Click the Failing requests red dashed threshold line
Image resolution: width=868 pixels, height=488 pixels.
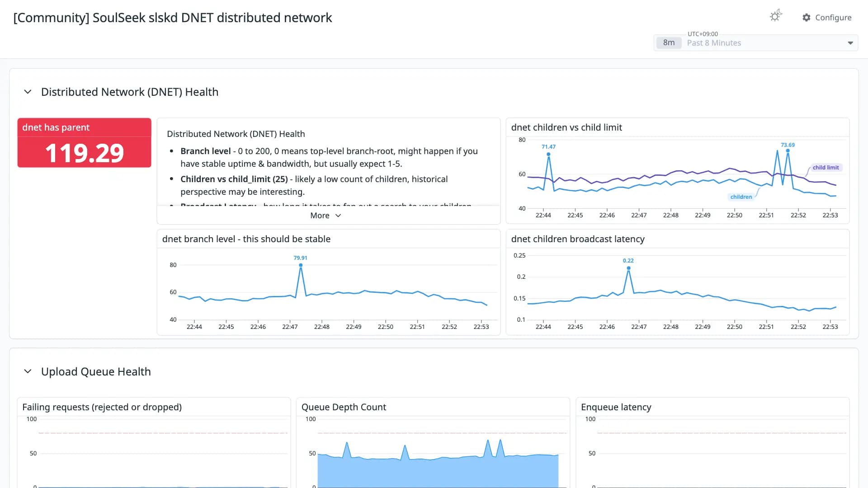(x=163, y=433)
